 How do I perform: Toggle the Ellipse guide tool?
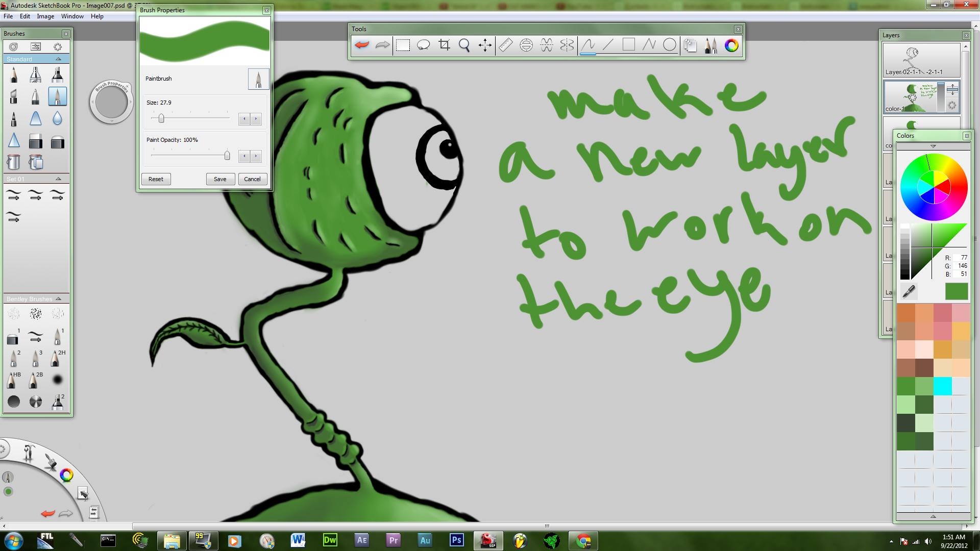pyautogui.click(x=526, y=45)
